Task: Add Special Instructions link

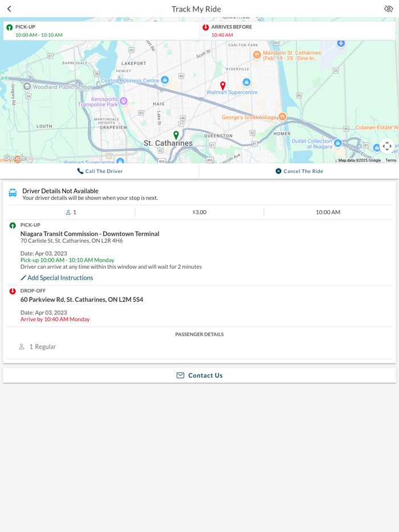Action: (56, 278)
